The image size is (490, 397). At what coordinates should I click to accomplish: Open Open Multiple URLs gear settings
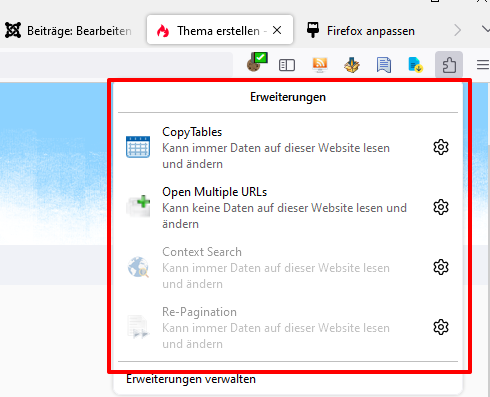coord(441,207)
